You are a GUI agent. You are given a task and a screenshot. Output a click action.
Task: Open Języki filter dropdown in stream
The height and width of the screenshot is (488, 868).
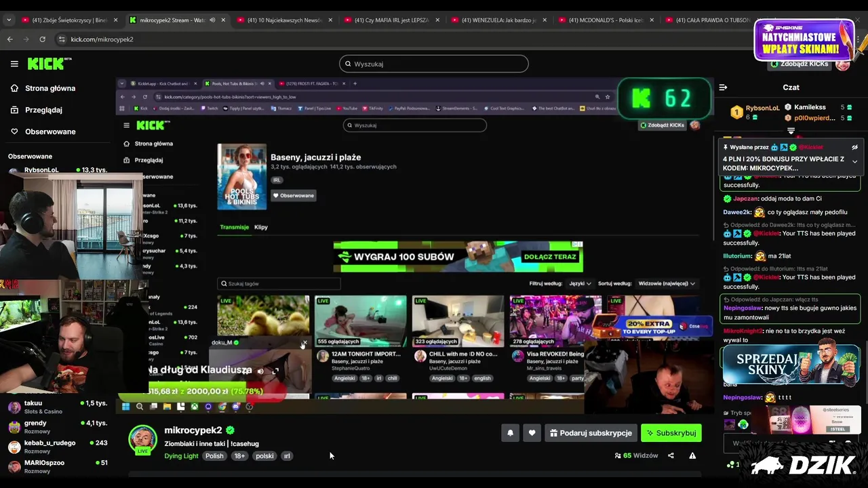pyautogui.click(x=580, y=283)
